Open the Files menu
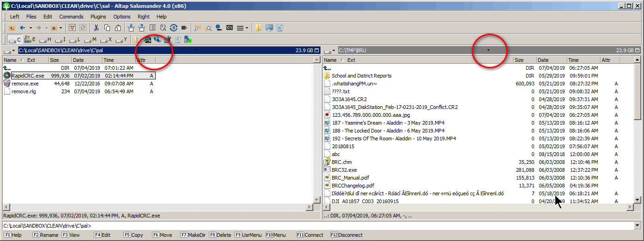 31,17
